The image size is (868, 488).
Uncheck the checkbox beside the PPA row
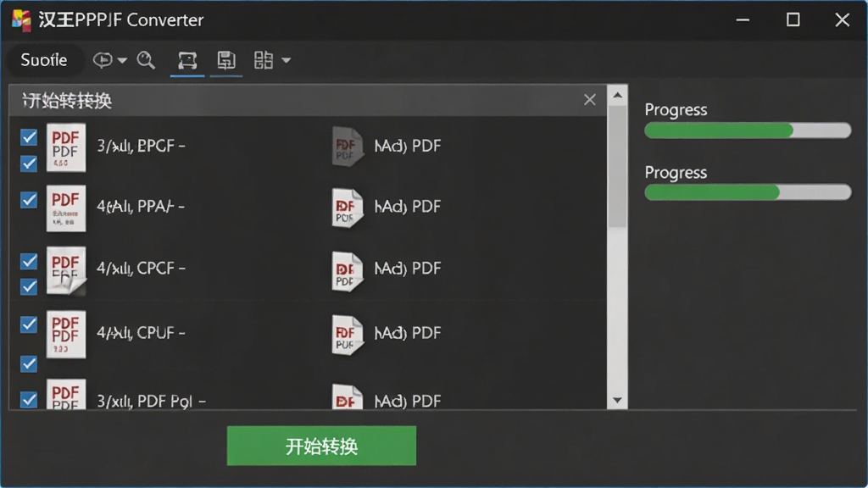[x=29, y=200]
